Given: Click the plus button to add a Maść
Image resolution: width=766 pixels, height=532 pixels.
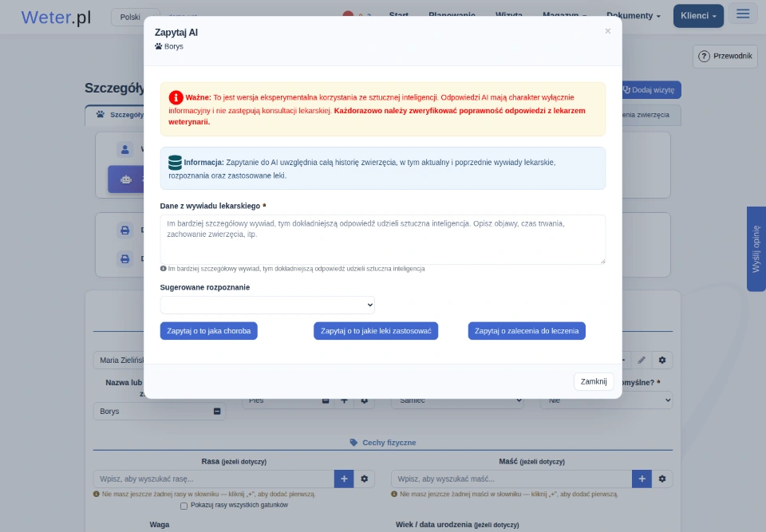Looking at the screenshot, I should [x=642, y=479].
